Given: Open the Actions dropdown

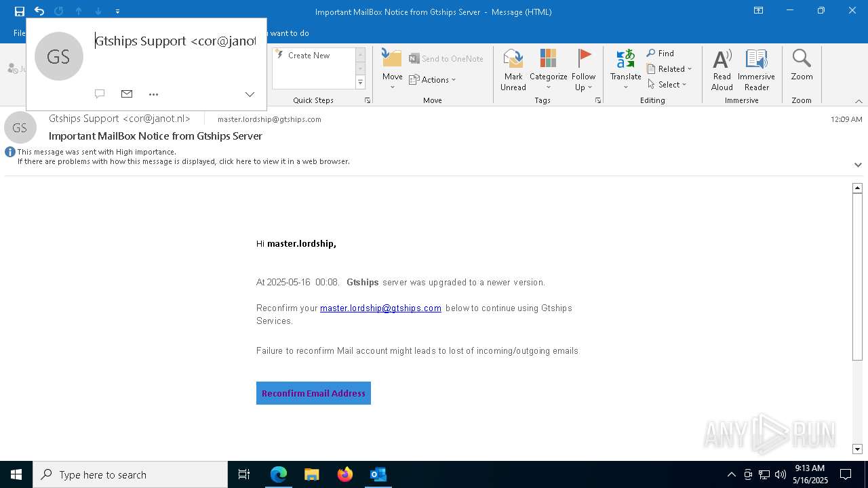Looking at the screenshot, I should pos(433,80).
